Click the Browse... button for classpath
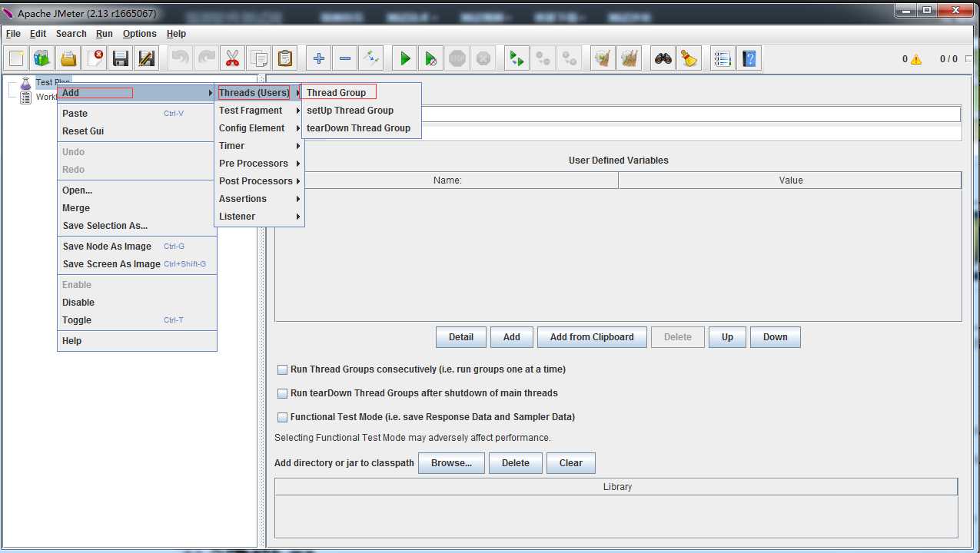This screenshot has height=553, width=980. [x=450, y=463]
